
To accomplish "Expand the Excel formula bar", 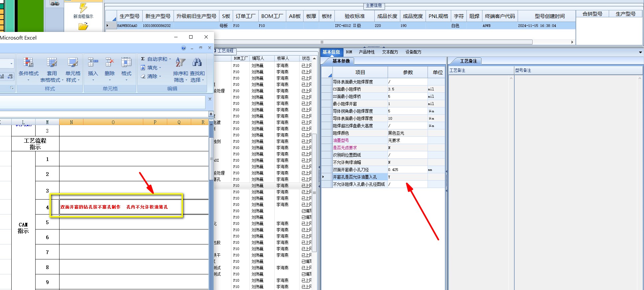I will coord(211,114).
